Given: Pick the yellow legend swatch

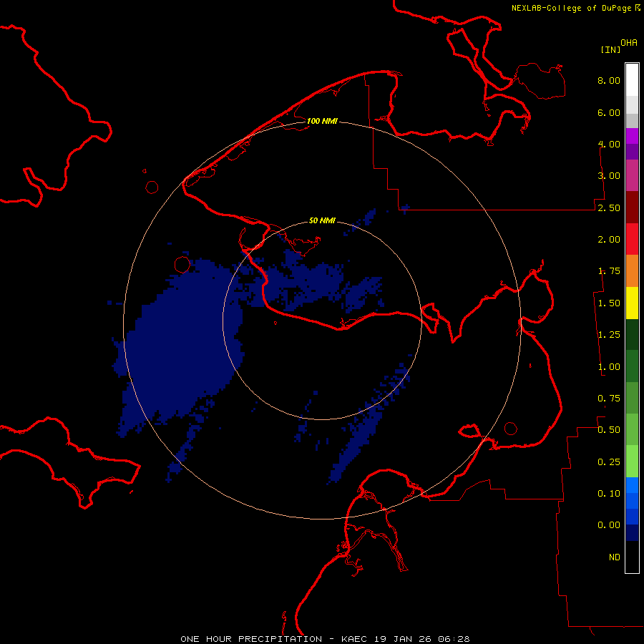Looking at the screenshot, I should [632, 303].
